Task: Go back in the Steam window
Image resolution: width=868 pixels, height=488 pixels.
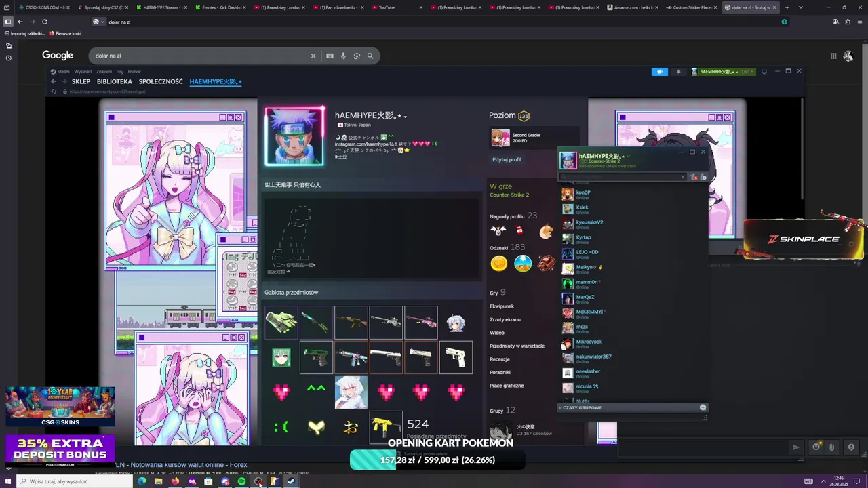Action: 54,81
